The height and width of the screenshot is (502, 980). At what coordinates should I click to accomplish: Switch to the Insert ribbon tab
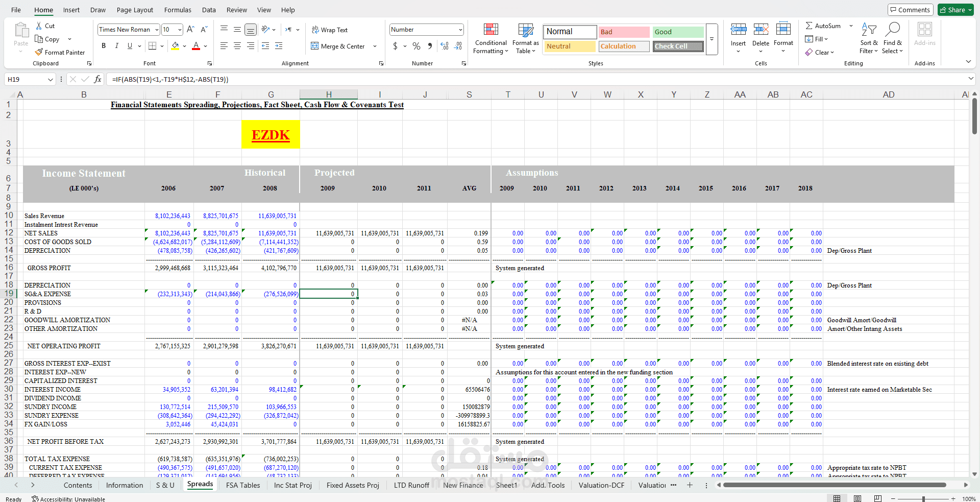(71, 10)
